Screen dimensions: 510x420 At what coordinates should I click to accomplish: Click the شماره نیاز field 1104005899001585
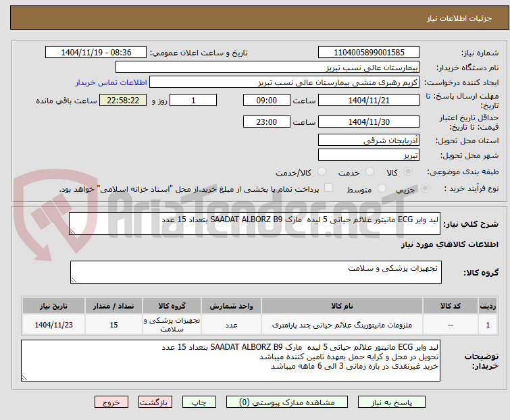pos(369,53)
